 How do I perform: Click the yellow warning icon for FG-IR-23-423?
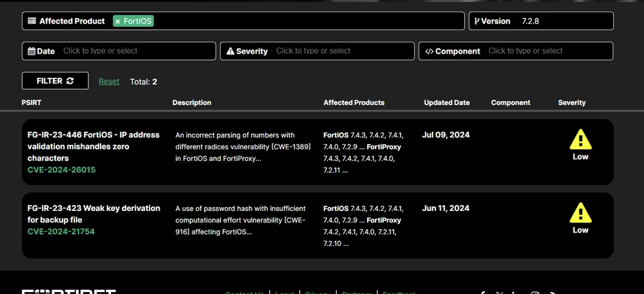click(580, 212)
